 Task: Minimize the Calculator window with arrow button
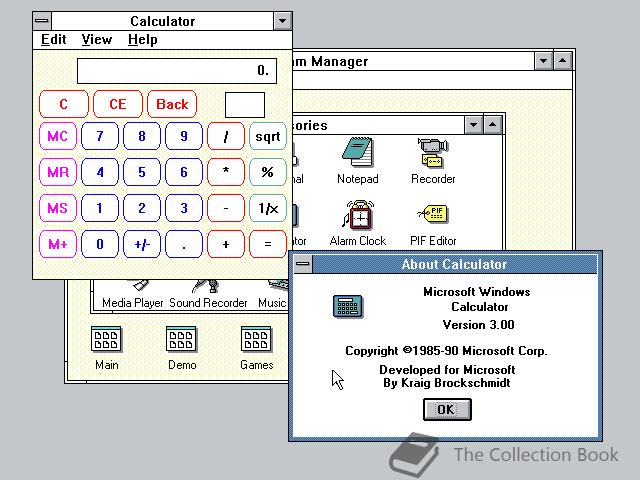coord(282,20)
